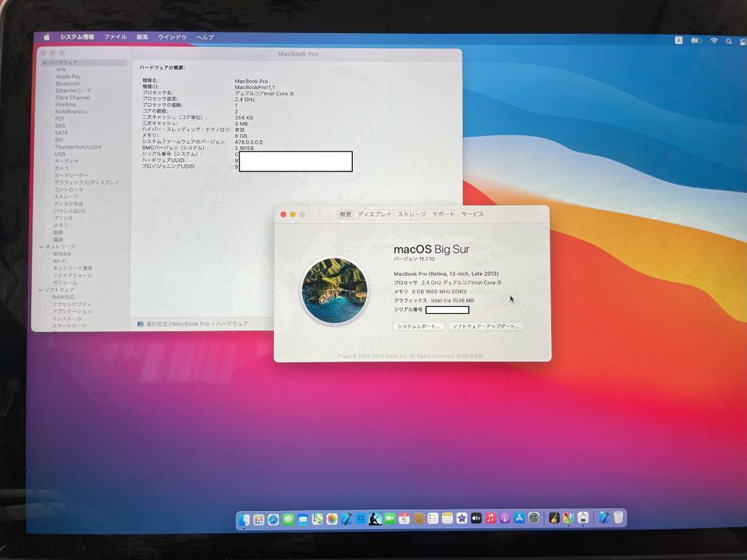Screen dimensions: 747x560
Task: Select ファイアウォール in the sidebar
Action: (72, 275)
